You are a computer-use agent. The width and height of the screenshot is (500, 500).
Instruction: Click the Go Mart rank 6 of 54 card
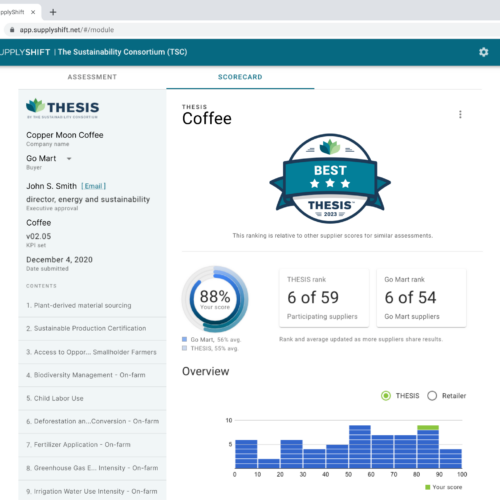tap(421, 298)
